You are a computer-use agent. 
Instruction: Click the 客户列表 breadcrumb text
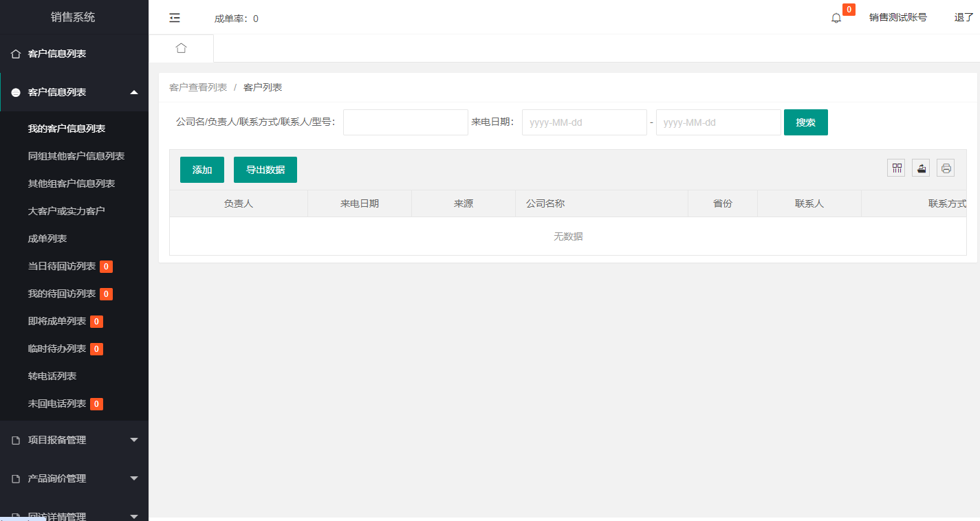pos(263,87)
